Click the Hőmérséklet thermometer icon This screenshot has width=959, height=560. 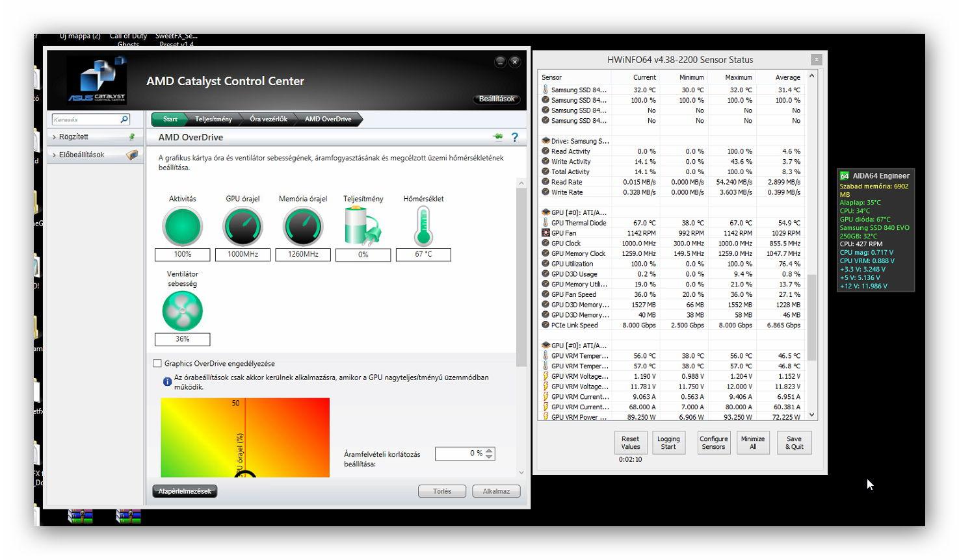pos(423,226)
